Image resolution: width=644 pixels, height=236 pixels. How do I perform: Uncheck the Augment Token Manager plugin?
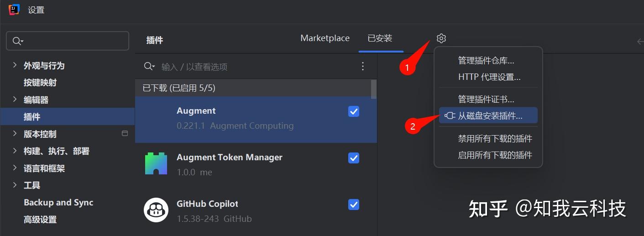point(354,158)
